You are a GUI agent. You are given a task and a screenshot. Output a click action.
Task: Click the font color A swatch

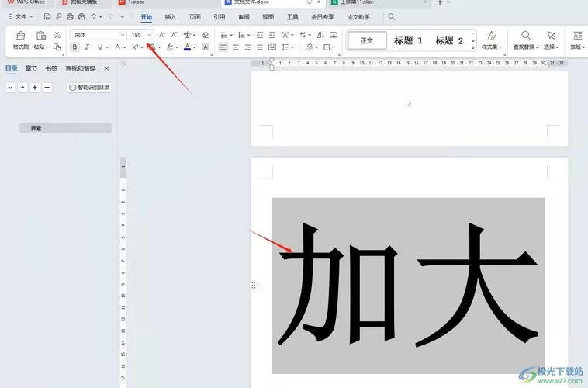point(188,47)
